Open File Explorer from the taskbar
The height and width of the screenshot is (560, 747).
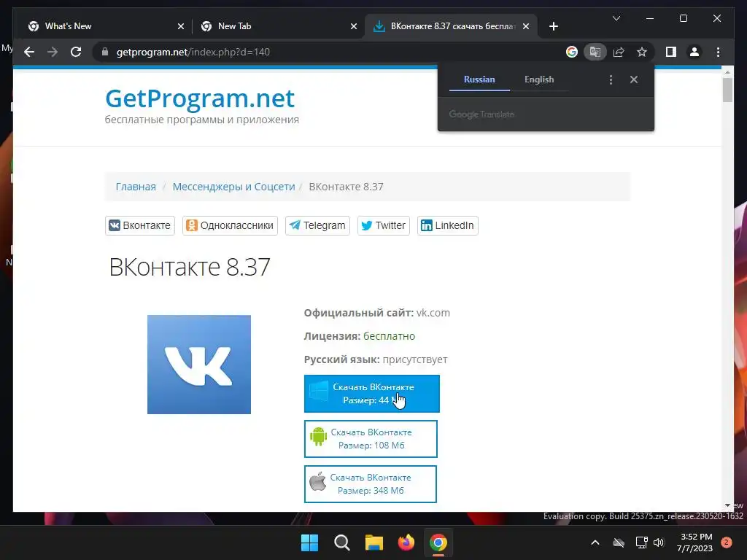click(x=374, y=542)
